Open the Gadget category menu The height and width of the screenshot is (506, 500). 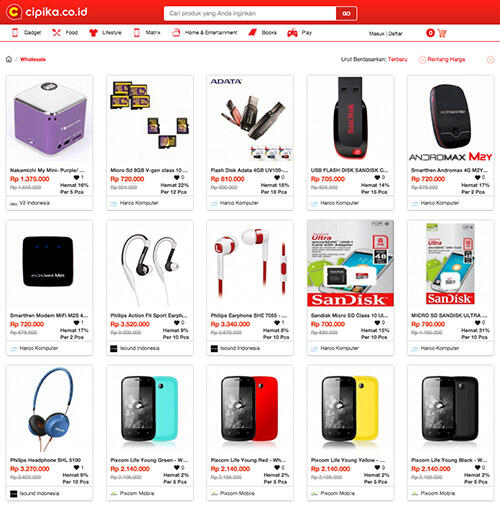tap(27, 33)
